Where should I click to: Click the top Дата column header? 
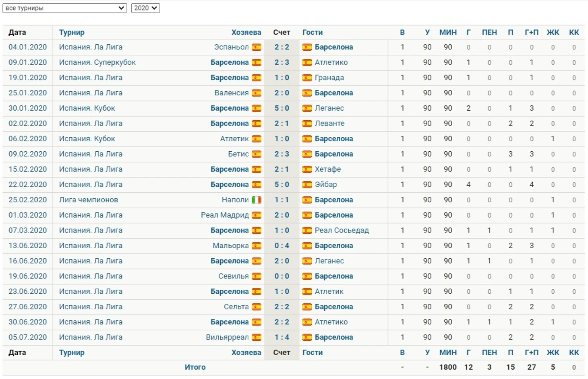[17, 33]
